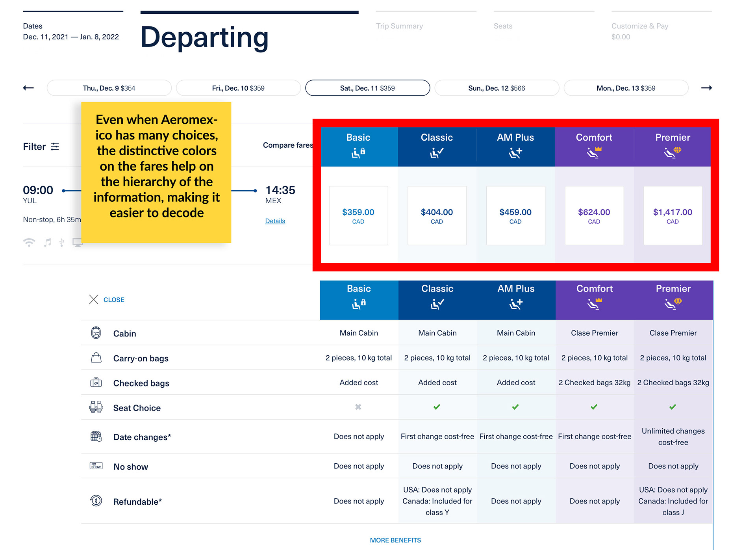Screen dimensions: 756x550
Task: Click the Wi-Fi amenity icon
Action: pyautogui.click(x=29, y=242)
